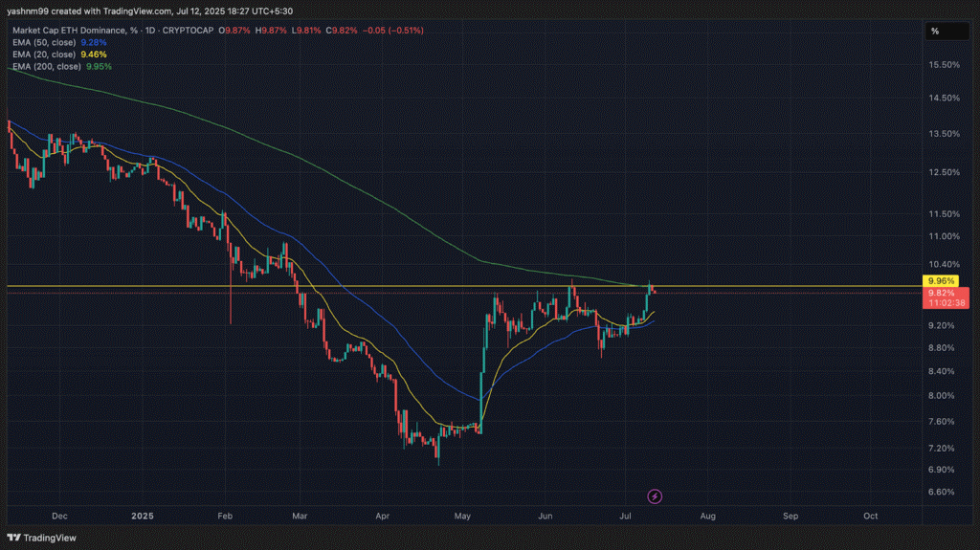Click the Mar label on time axis
980x550 pixels.
300,517
